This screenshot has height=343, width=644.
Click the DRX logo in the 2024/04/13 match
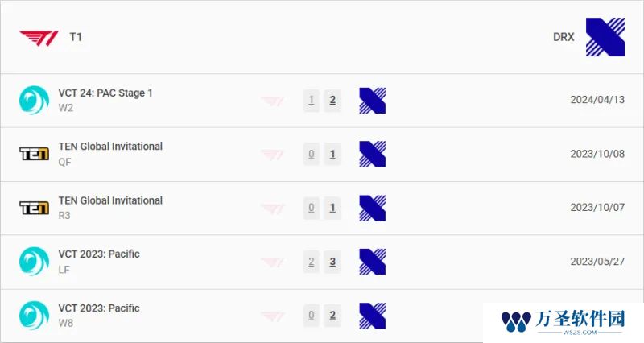pos(372,100)
